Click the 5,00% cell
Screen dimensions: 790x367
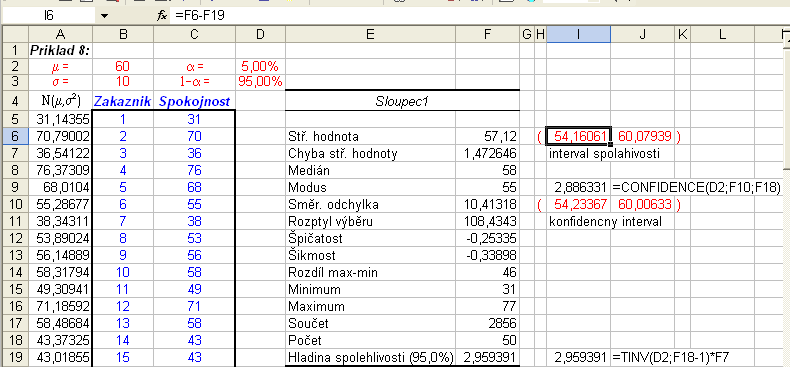260,67
